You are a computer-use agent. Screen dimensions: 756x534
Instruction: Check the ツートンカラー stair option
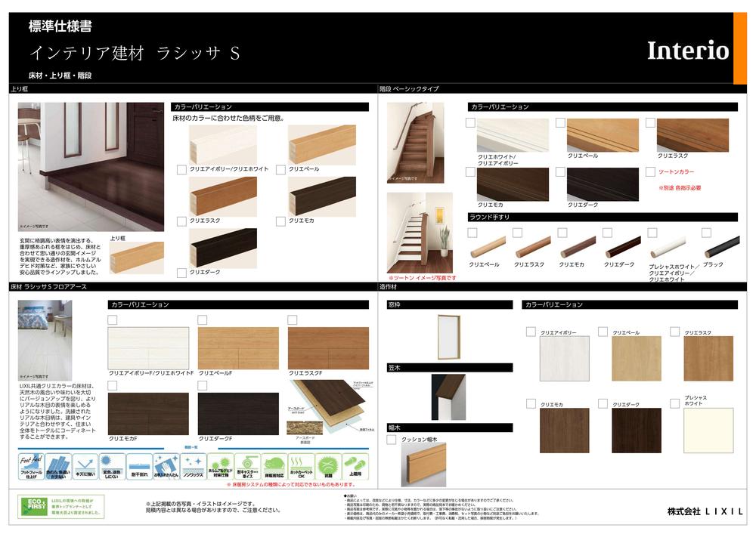tap(650, 171)
